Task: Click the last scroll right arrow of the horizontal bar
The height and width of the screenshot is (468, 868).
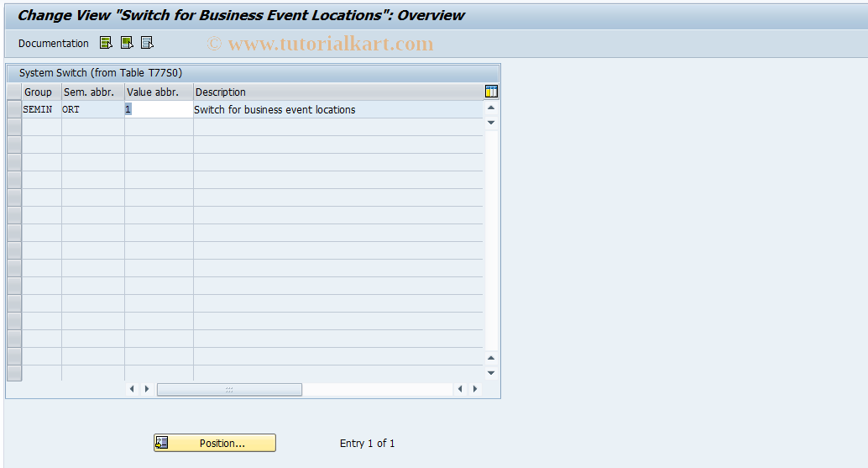Action: [475, 389]
